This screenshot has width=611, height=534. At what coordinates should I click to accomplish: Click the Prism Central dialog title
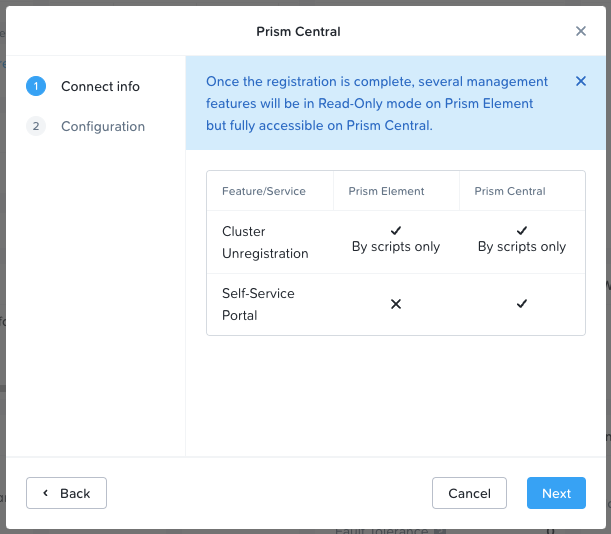[298, 31]
